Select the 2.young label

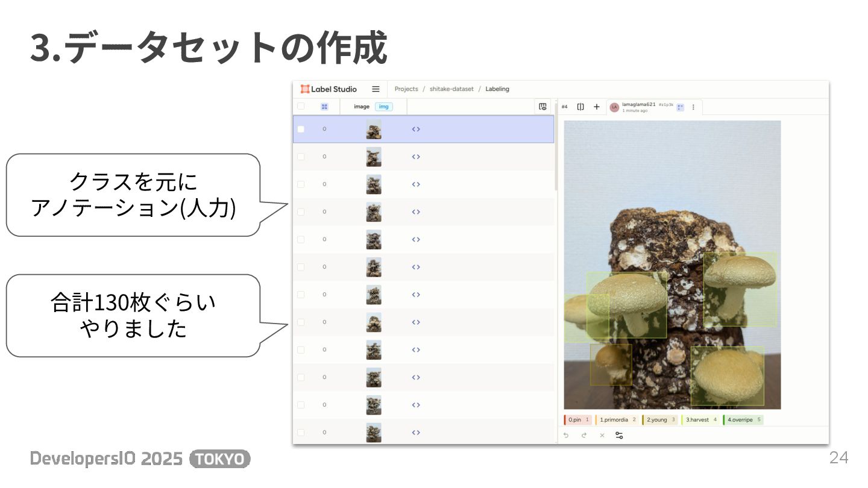660,420
